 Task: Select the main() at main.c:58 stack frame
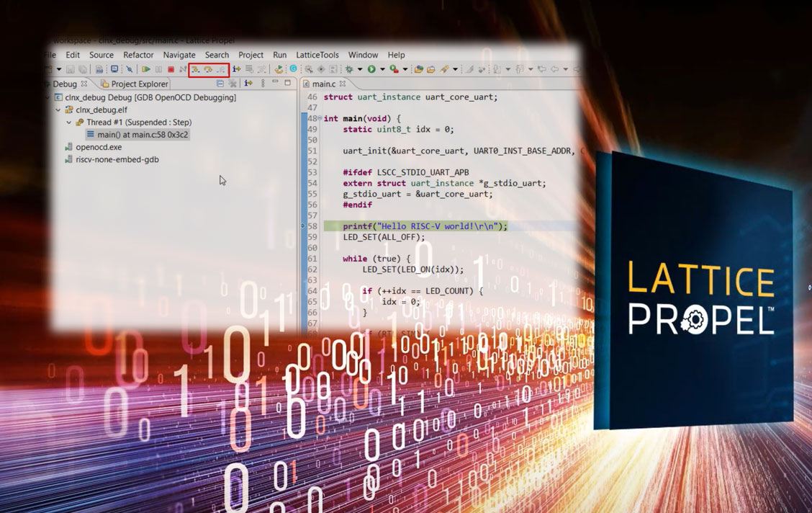(137, 135)
